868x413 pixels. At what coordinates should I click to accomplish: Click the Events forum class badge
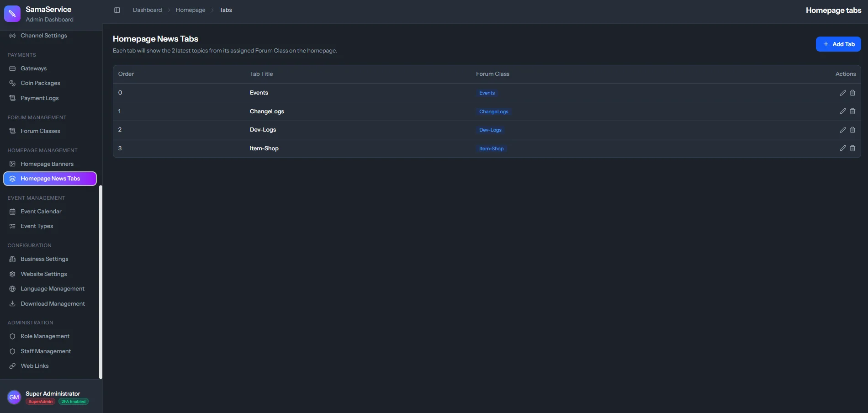[x=487, y=93]
